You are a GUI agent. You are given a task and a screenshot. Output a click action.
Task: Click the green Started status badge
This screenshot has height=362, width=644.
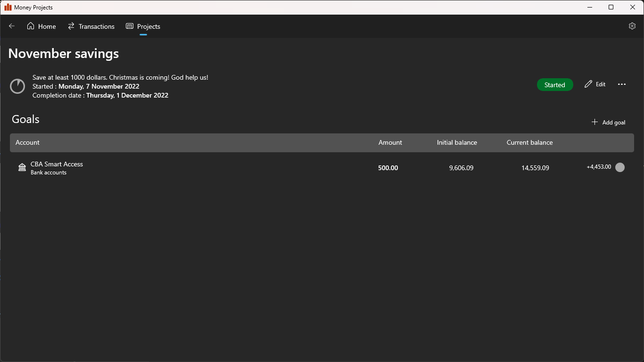point(554,85)
